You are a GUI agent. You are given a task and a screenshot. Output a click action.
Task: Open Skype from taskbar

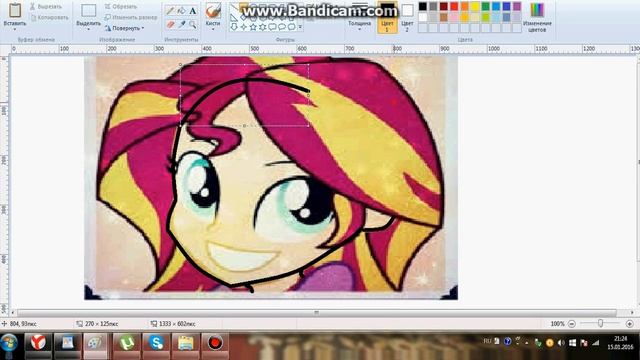tap(156, 343)
